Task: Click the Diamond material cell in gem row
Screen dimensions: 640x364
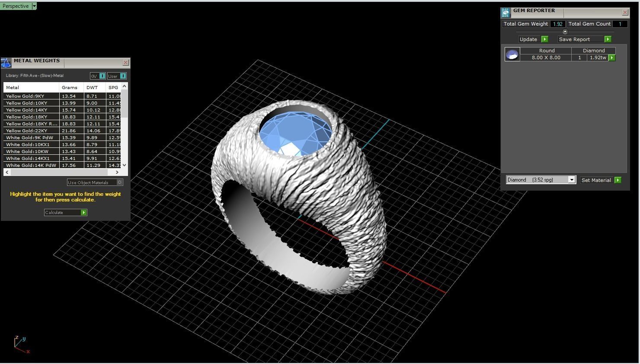Action: pyautogui.click(x=594, y=51)
